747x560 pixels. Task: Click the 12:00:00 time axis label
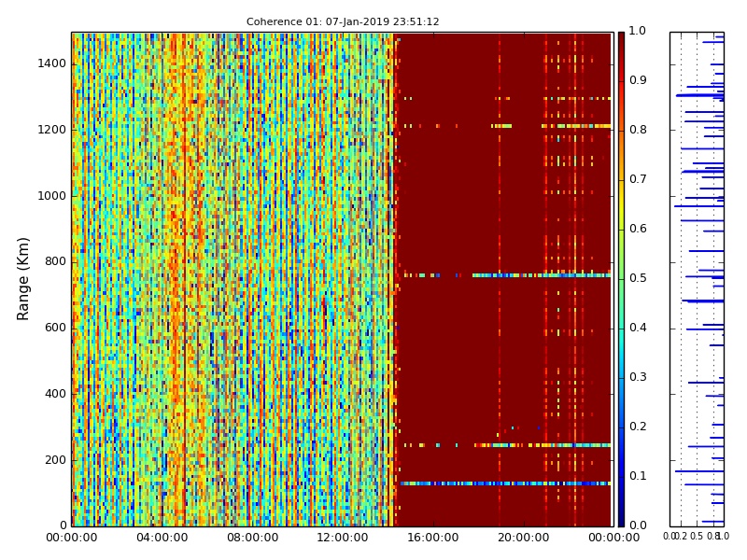[x=343, y=538]
